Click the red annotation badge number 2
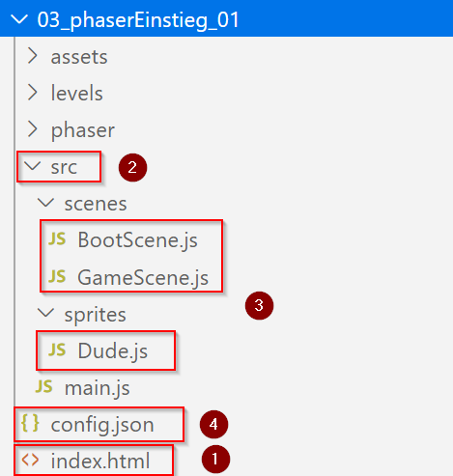Viewport: 453px width, 476px height. point(132,167)
